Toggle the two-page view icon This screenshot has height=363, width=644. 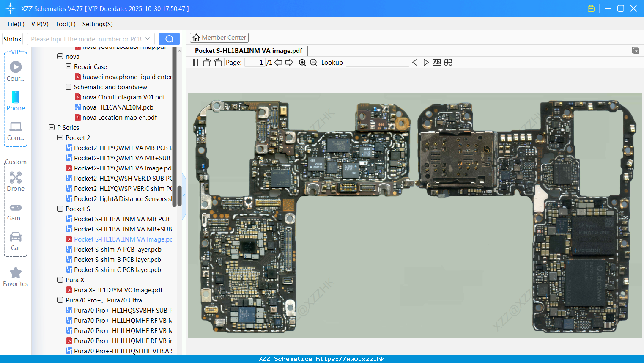pos(194,63)
